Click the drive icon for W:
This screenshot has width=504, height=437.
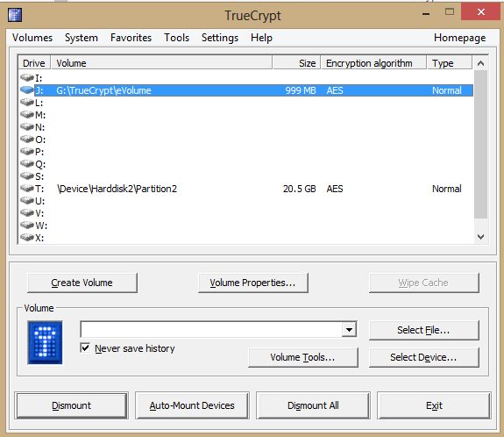tap(27, 225)
